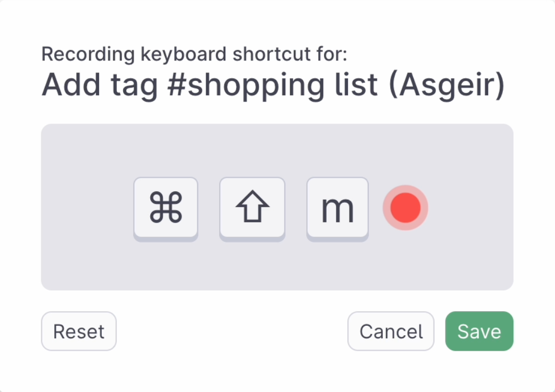Stop recording via the pulsing red circle
Viewport: 555px width, 392px height.
tap(406, 207)
